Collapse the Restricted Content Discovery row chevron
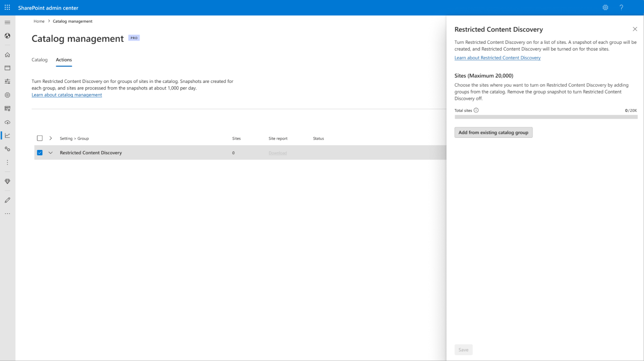This screenshot has height=361, width=644. point(51,153)
